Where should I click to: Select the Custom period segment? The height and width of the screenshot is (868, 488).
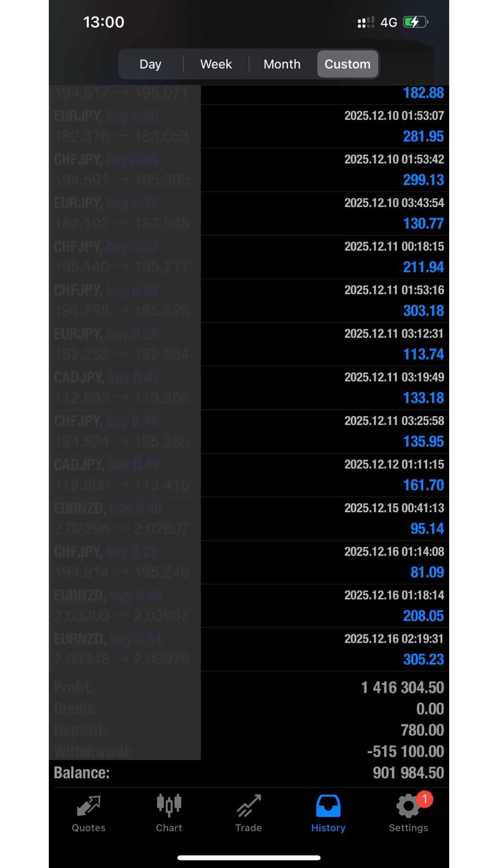[x=347, y=64]
